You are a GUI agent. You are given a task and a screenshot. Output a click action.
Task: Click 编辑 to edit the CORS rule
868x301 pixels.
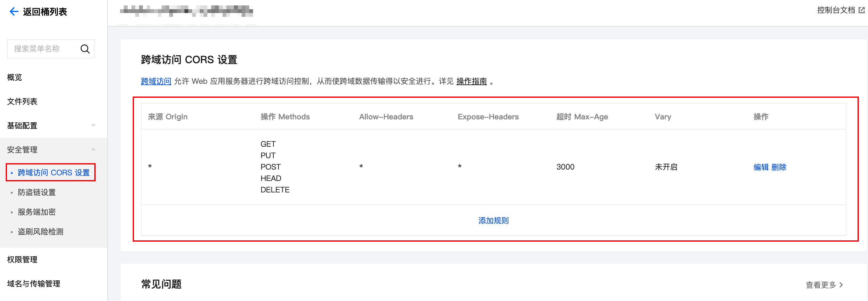(760, 167)
